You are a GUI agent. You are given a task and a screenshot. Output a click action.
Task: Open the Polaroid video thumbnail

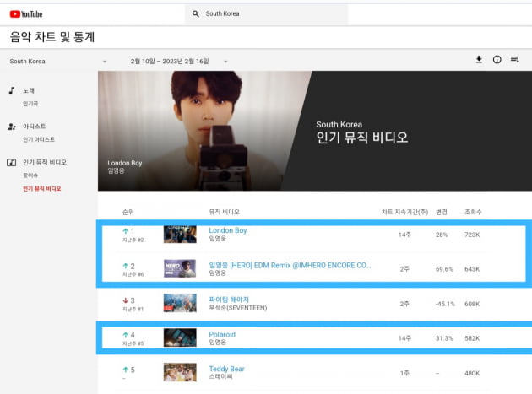(180, 337)
